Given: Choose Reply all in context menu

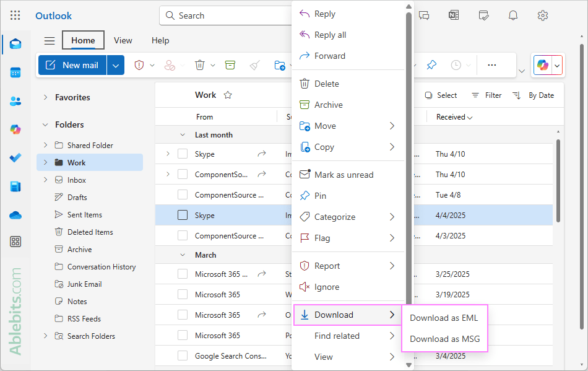Looking at the screenshot, I should click(x=348, y=35).
